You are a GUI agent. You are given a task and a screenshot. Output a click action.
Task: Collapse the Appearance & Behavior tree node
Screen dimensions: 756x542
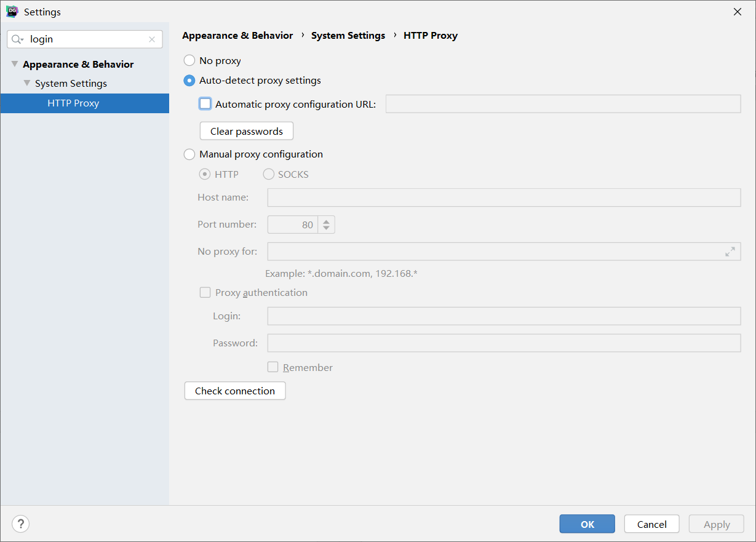tap(14, 63)
